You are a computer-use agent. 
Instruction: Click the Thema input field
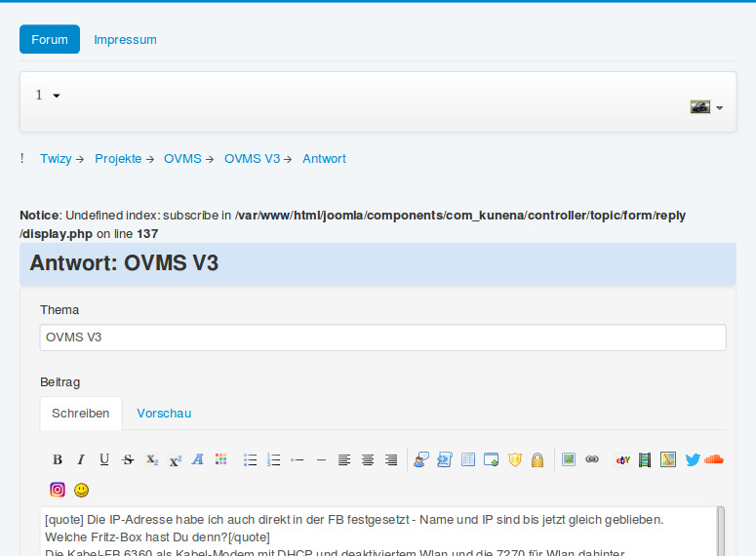pos(382,338)
